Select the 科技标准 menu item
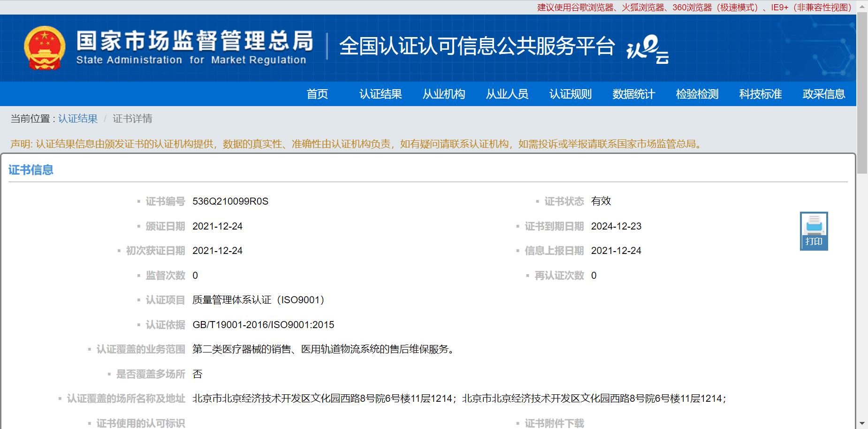The height and width of the screenshot is (429, 868). click(761, 94)
